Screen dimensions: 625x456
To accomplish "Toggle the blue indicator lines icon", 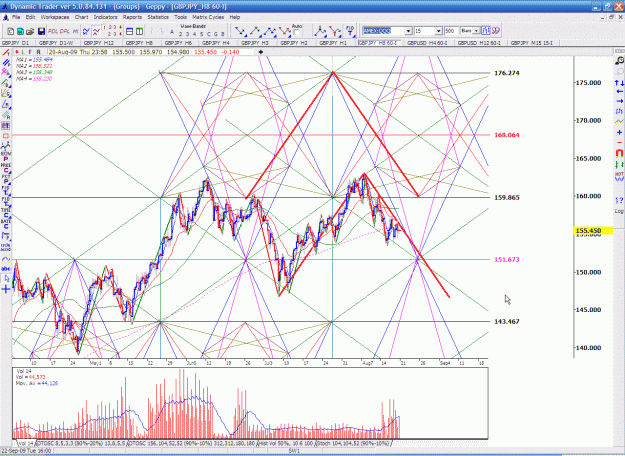I will [x=86, y=31].
